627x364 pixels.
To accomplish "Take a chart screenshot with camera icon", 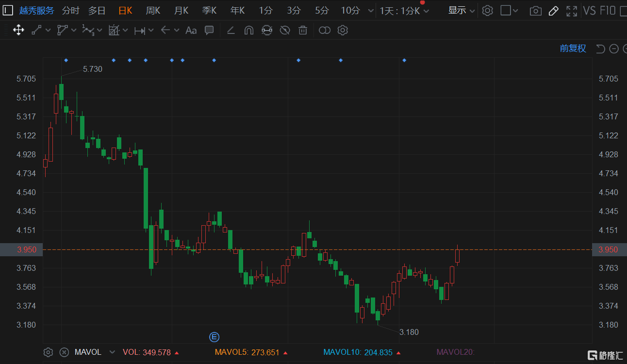I will [535, 11].
